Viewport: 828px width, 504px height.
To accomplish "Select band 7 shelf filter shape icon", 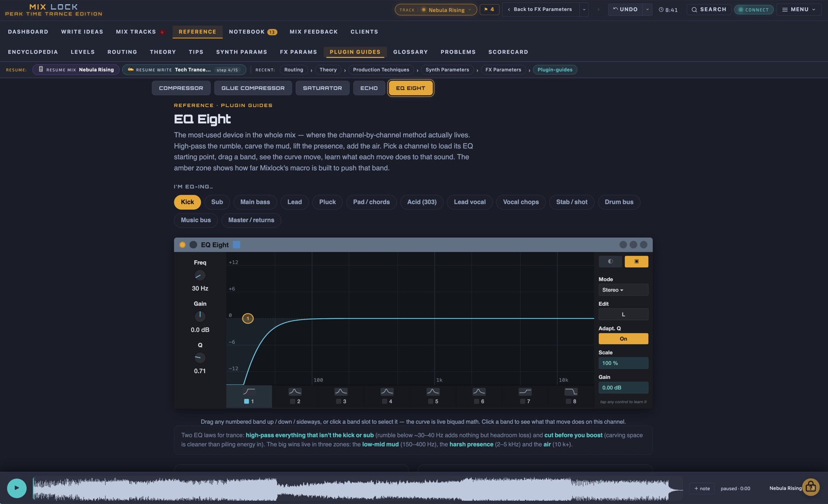I will point(525,392).
